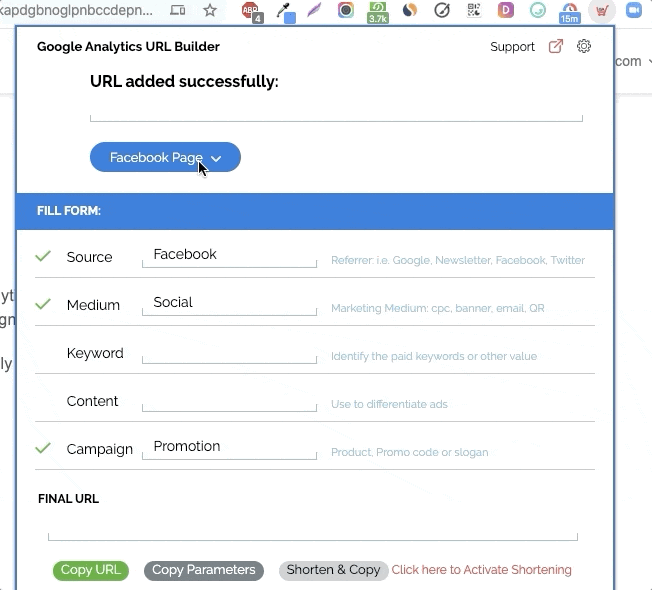The height and width of the screenshot is (590, 652).
Task: Click 'Use to differentiate ads' hint text
Action: [x=389, y=404]
